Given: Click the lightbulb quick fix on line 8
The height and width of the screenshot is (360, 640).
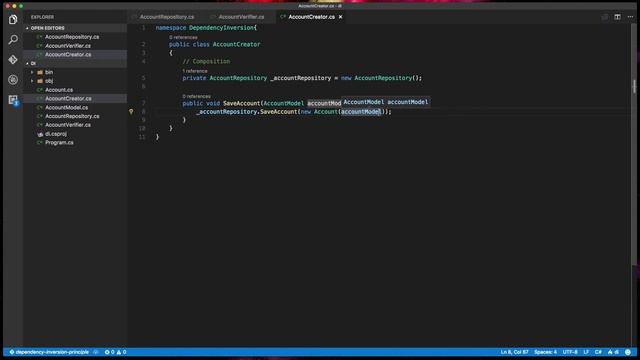Looking at the screenshot, I should (x=131, y=111).
